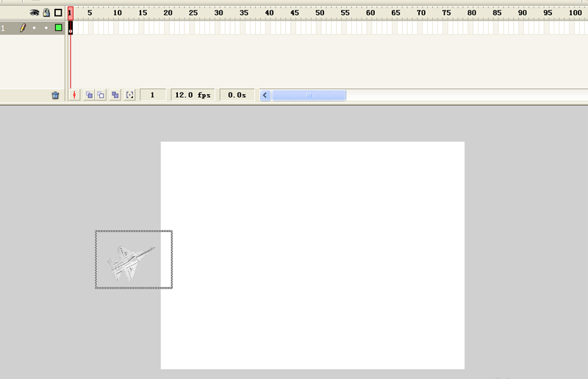Click frame 40 on the timeline ruler
Screen dimensions: 588x379
269,12
